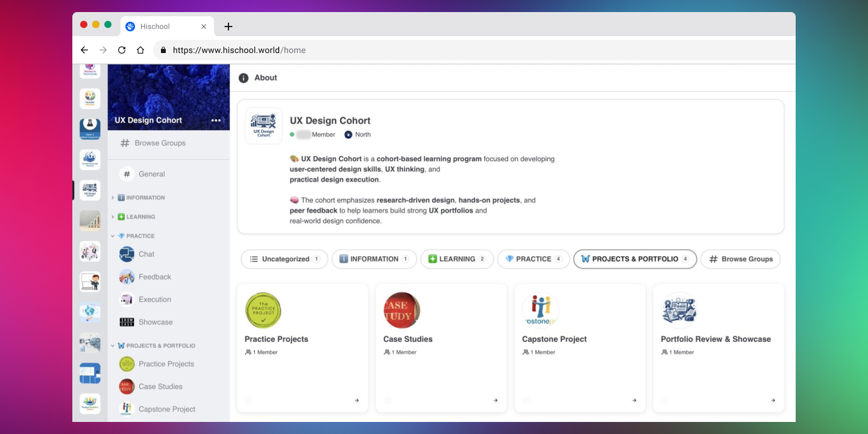Click the UX Design Cohort logo in the About card

tap(264, 126)
